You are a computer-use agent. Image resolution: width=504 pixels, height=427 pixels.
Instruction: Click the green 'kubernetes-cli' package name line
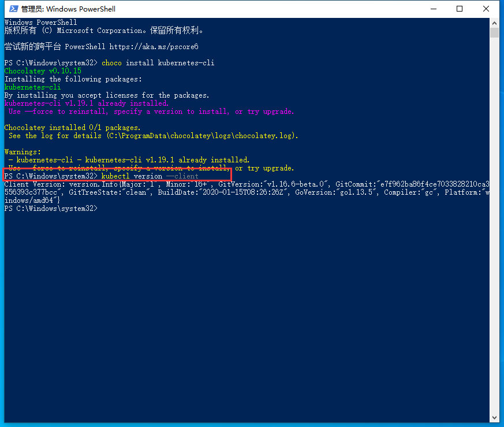coord(32,87)
